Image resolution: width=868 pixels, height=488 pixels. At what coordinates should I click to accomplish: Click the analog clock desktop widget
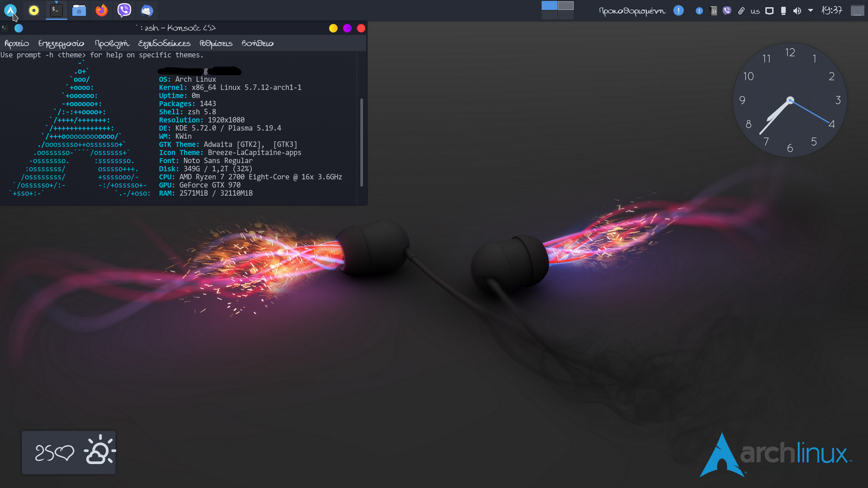(x=790, y=100)
